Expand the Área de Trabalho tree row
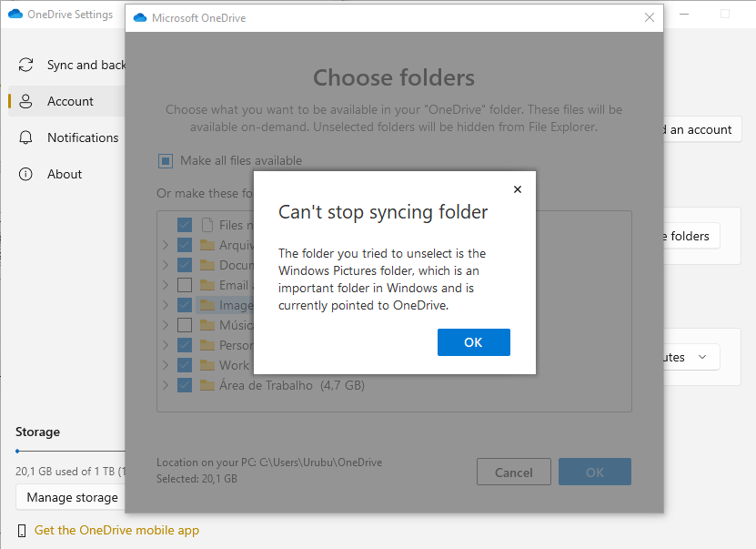This screenshot has height=549, width=756. (166, 385)
